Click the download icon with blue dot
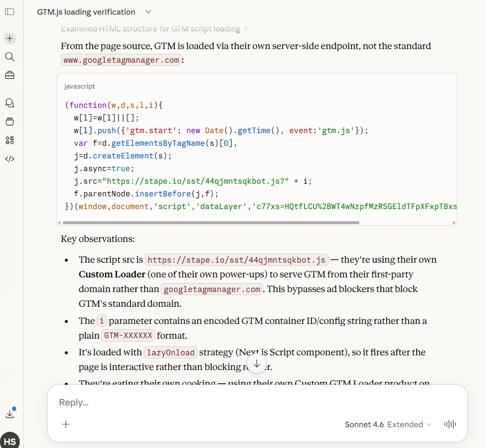 pyautogui.click(x=10, y=414)
